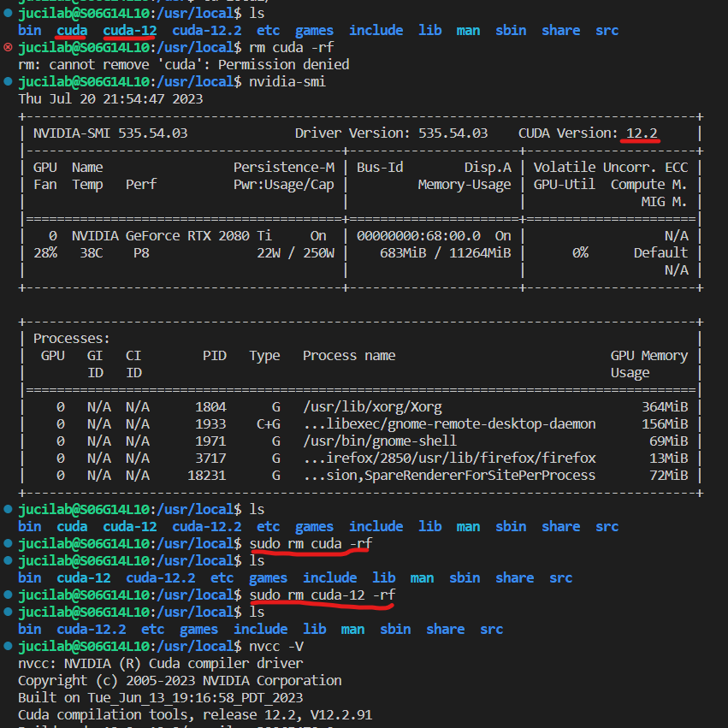Click the 'Pwr:Usage/Cap' column header
The width and height of the screenshot is (728, 728).
coord(284,185)
